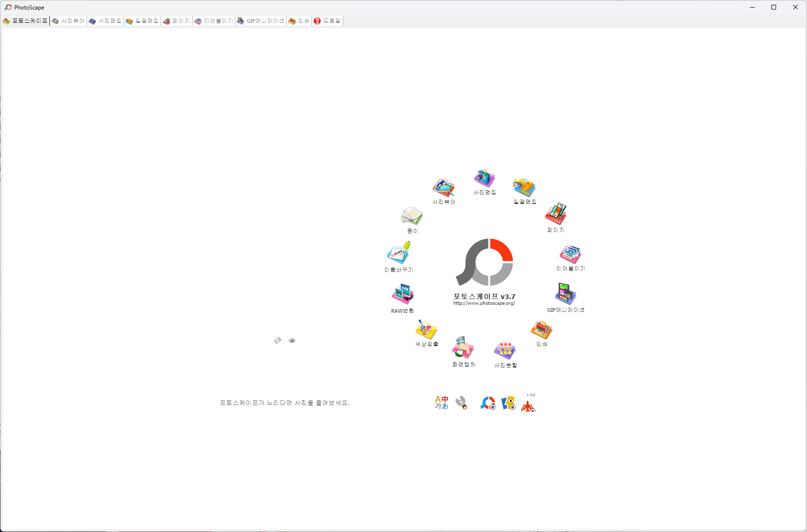Maximize the PhotoScape window
The width and height of the screenshot is (807, 532).
(774, 7)
